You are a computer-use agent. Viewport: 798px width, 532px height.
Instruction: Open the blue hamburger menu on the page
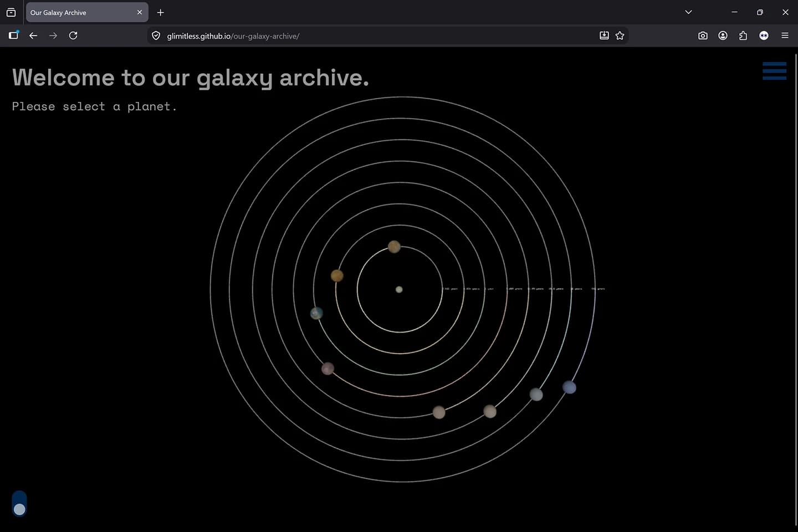coord(774,71)
